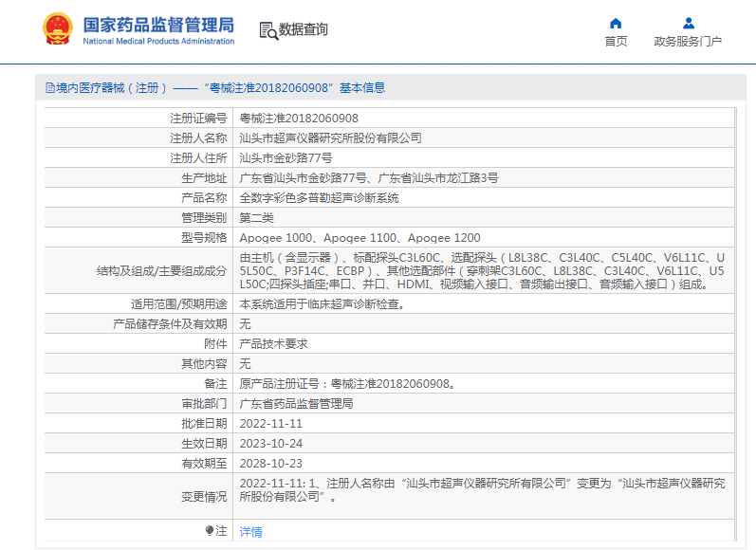
Task: Select the change record text for 2022-11-11
Action: [x=482, y=489]
